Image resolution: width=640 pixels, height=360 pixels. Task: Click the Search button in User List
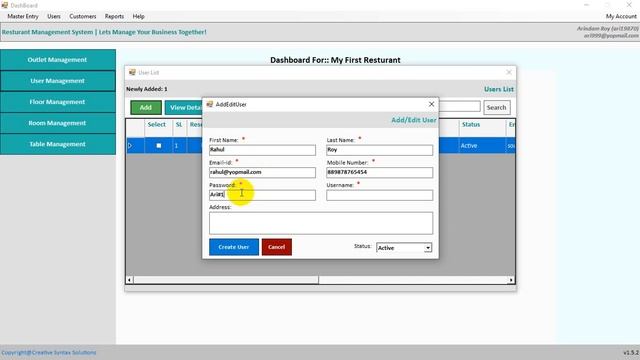[496, 107]
